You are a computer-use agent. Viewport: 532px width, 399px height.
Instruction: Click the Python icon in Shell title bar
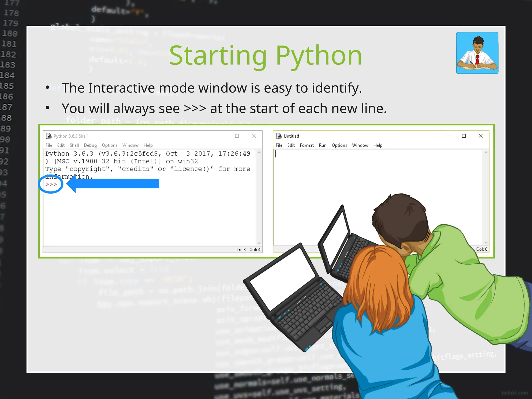tap(49, 136)
